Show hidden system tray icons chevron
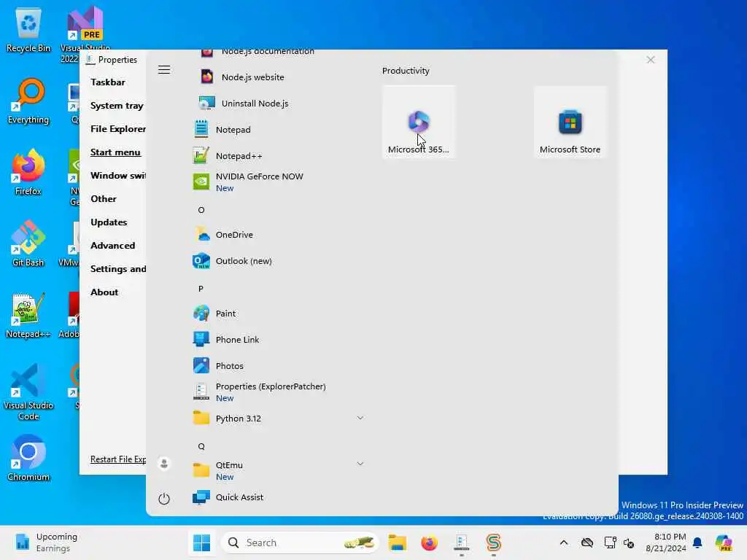 [x=564, y=542]
